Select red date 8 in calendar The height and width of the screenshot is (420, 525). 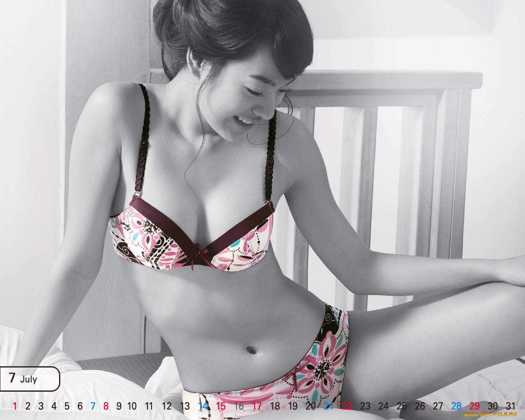coord(106,406)
